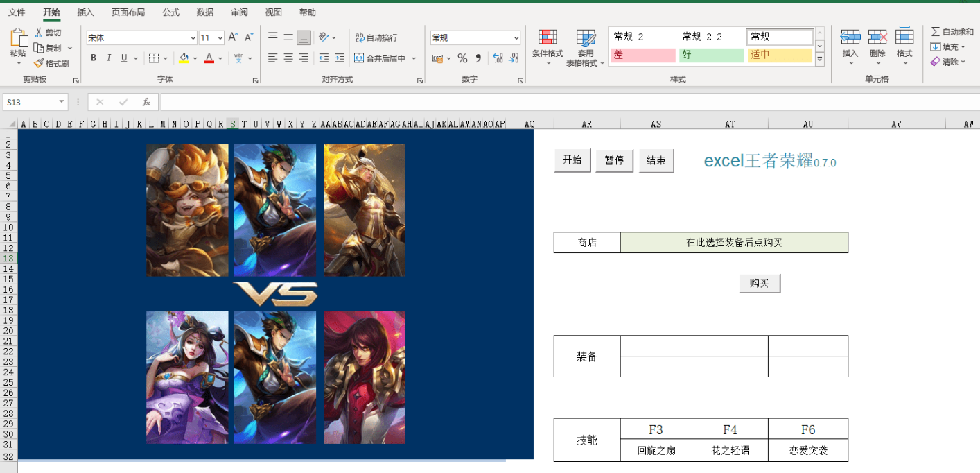The width and height of the screenshot is (980, 473).
Task: Select the Format Painter (格式刷) brush
Action: point(39,63)
